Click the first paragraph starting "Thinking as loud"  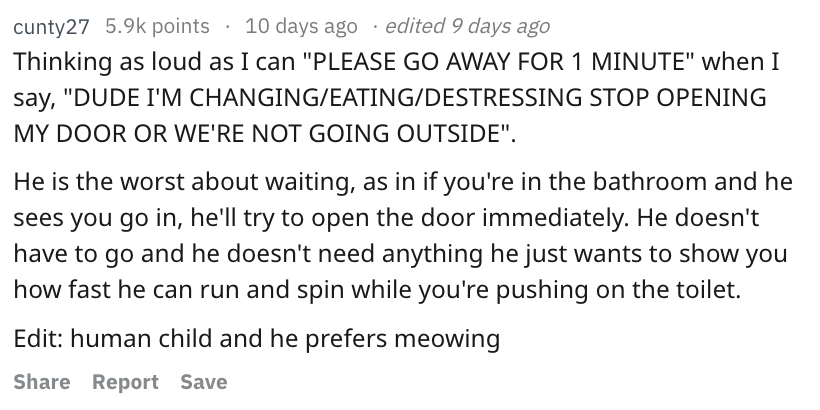(396, 97)
